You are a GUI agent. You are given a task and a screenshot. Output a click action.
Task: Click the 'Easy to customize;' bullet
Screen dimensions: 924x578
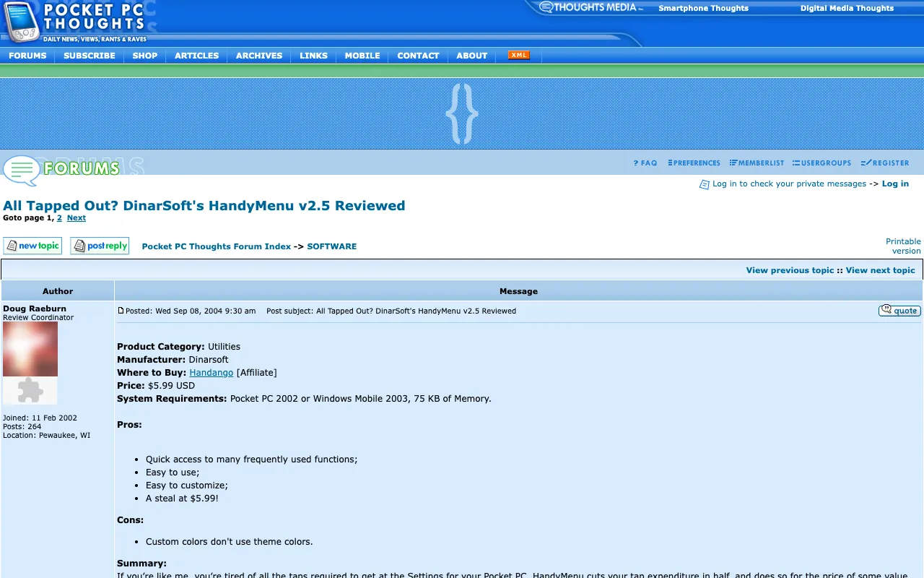[x=187, y=486]
